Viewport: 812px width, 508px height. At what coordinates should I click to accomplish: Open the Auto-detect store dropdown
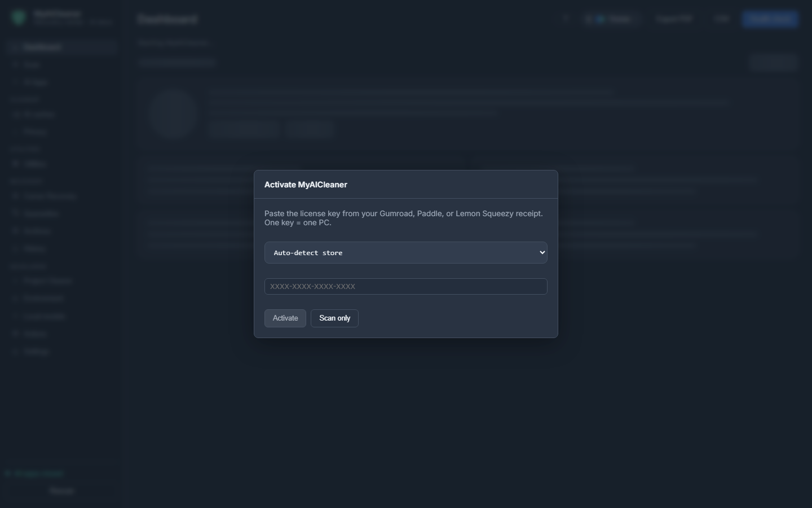pyautogui.click(x=406, y=252)
